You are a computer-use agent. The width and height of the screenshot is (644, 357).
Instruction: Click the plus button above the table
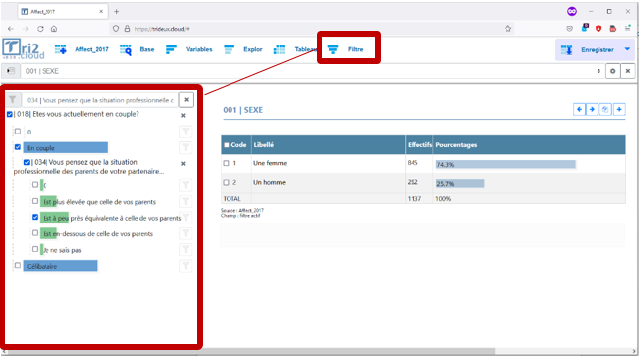(619, 109)
